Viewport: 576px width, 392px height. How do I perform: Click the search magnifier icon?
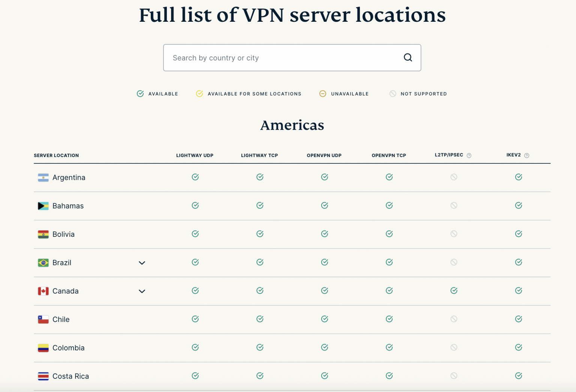pyautogui.click(x=408, y=57)
